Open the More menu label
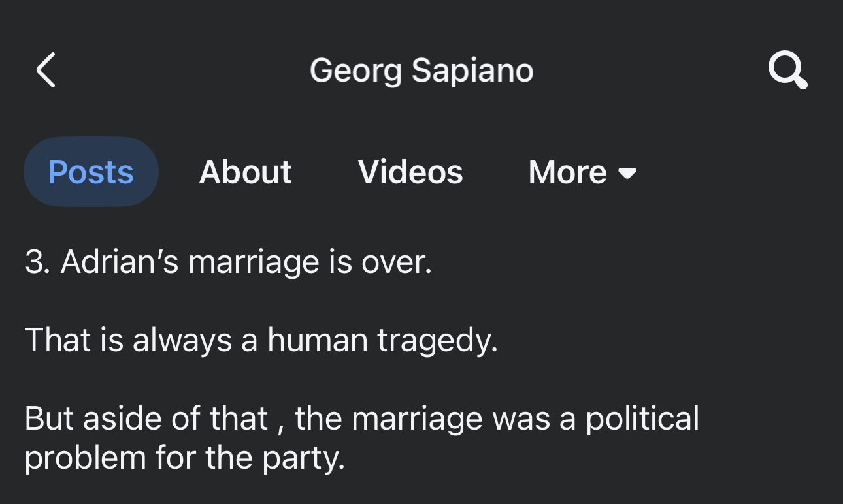 [x=567, y=172]
